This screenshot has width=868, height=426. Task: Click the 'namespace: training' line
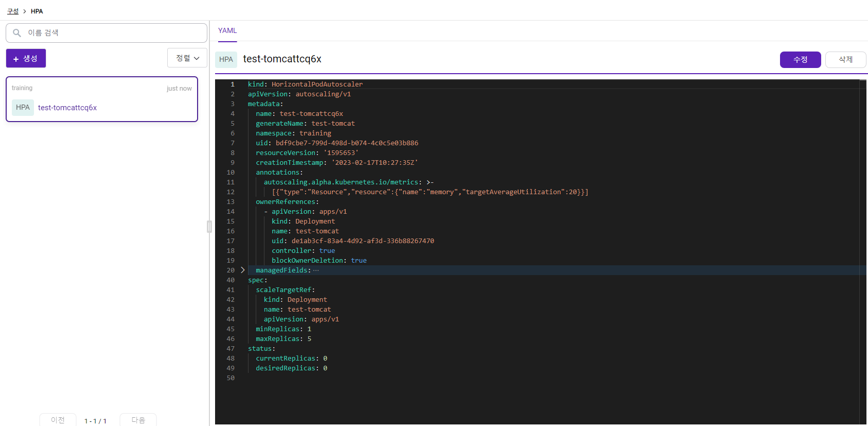[293, 133]
